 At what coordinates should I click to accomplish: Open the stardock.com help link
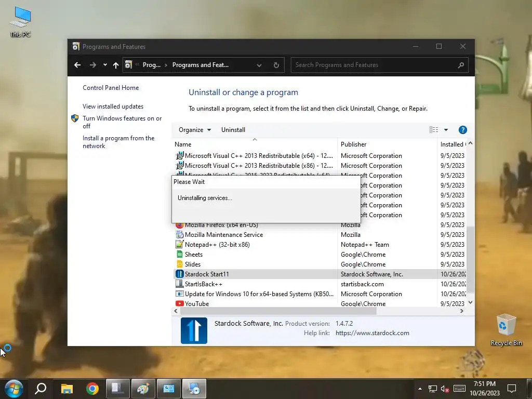(x=372, y=333)
